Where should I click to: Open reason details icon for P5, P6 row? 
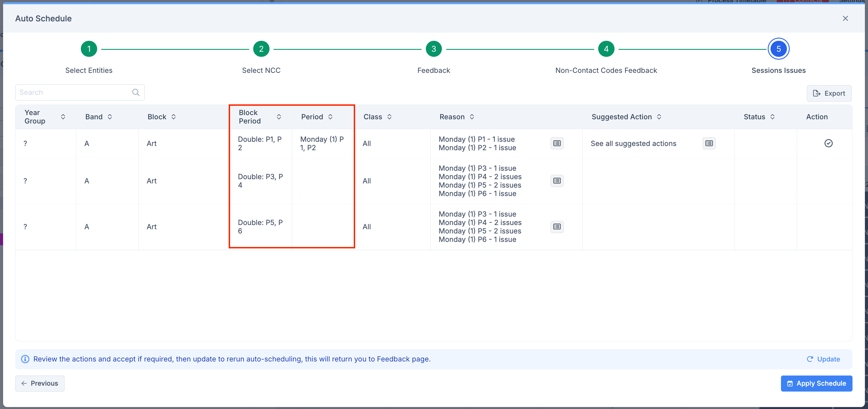[557, 226]
